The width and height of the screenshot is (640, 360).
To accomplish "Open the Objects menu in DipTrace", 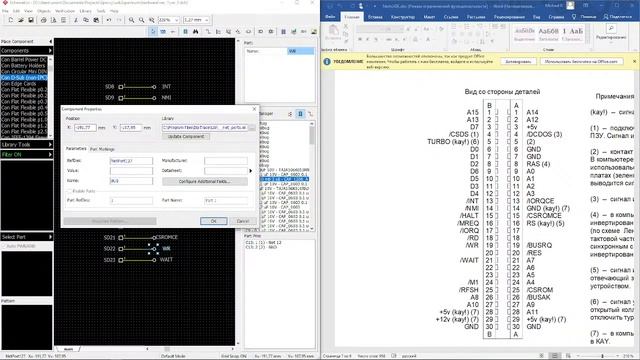I will [44, 11].
